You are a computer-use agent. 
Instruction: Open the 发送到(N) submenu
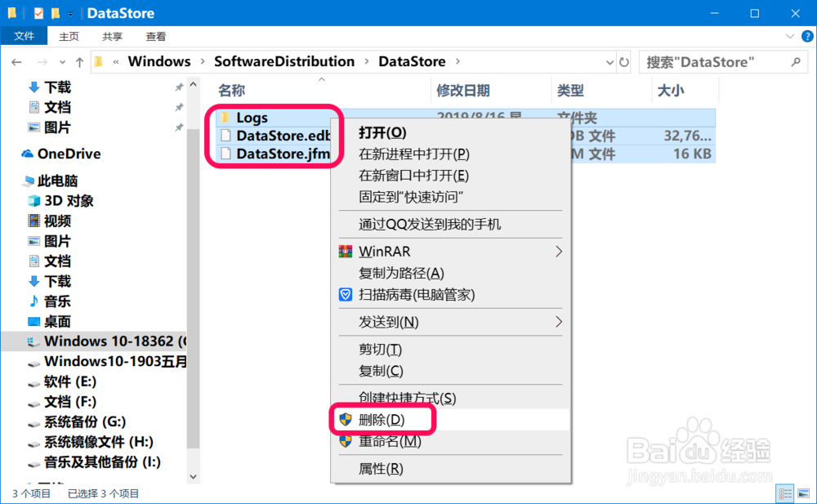point(451,322)
